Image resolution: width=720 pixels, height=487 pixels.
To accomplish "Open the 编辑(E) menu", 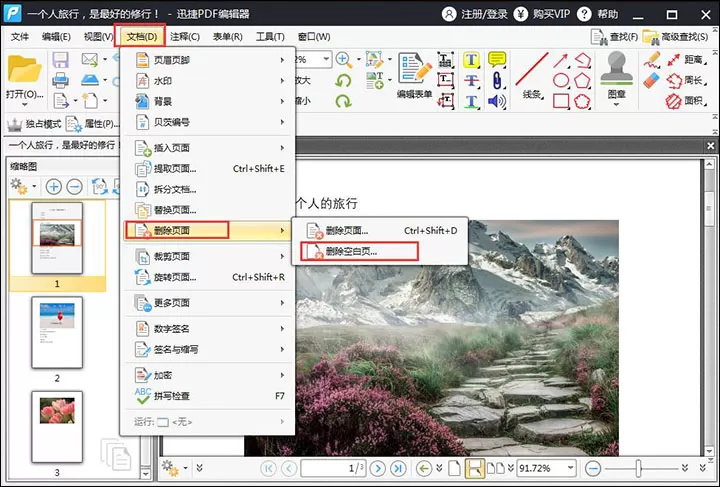I will pyautogui.click(x=56, y=36).
